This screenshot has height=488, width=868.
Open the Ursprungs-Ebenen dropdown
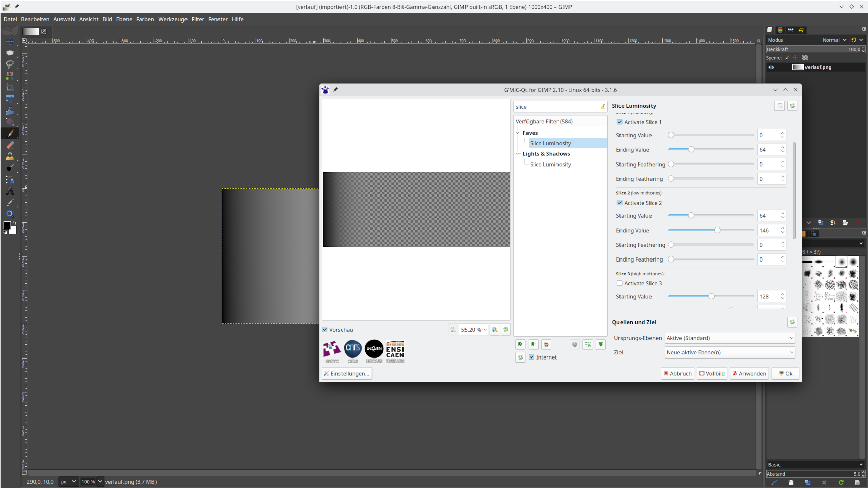pyautogui.click(x=729, y=338)
